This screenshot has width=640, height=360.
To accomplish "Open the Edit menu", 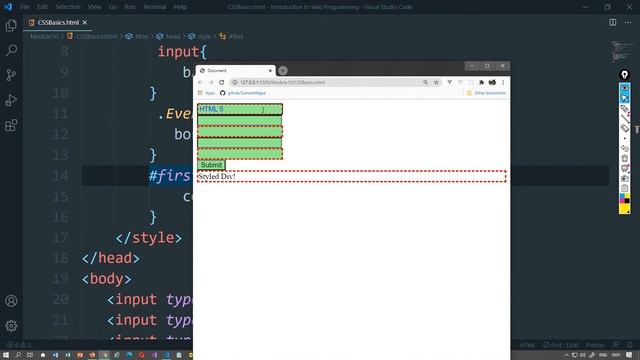I will pos(42,7).
